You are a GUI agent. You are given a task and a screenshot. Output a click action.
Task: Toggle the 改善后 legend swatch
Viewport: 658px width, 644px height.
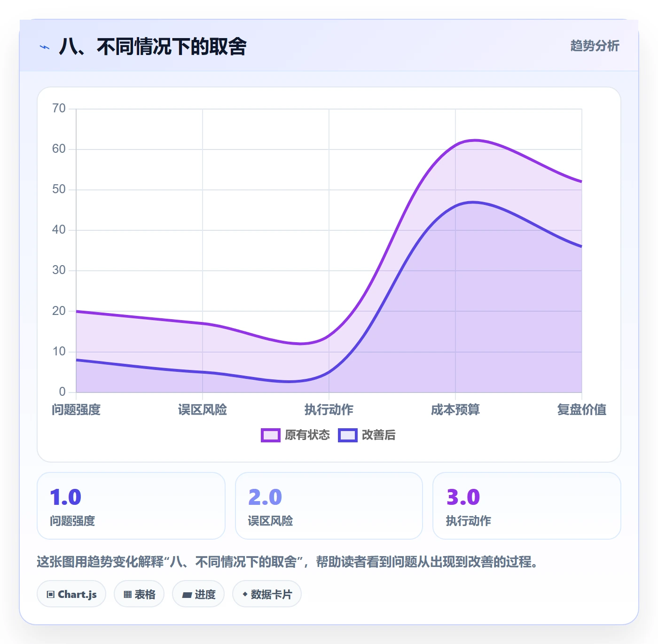pyautogui.click(x=348, y=435)
